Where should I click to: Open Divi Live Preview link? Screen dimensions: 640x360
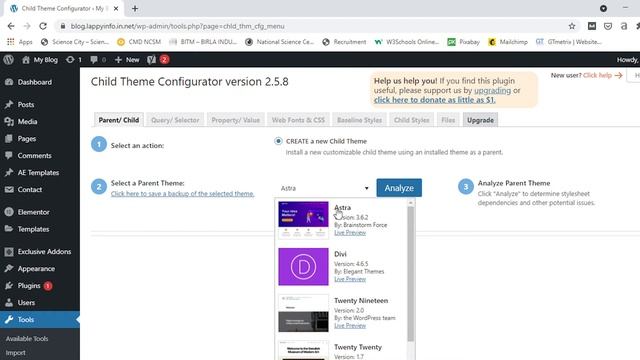click(x=350, y=279)
